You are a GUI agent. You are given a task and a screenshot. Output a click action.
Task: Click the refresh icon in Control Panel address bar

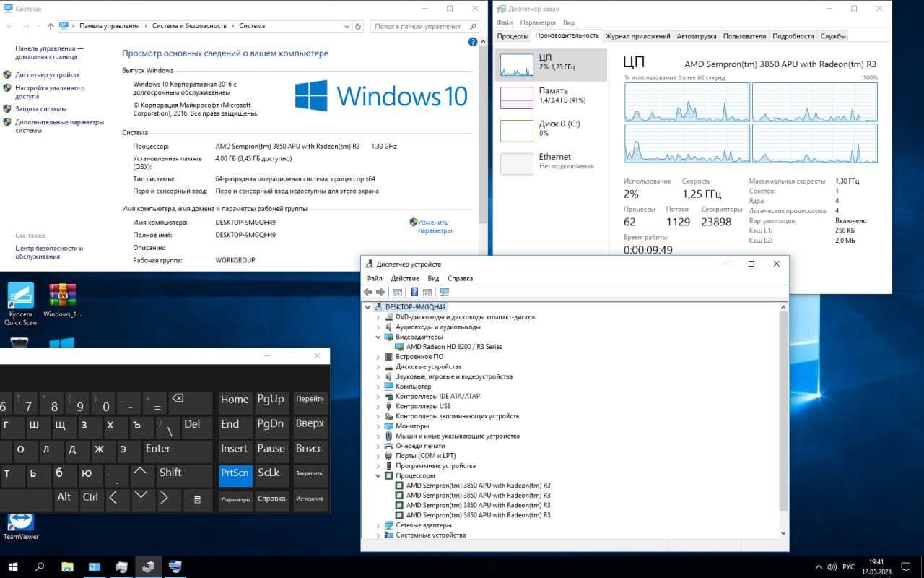point(358,26)
